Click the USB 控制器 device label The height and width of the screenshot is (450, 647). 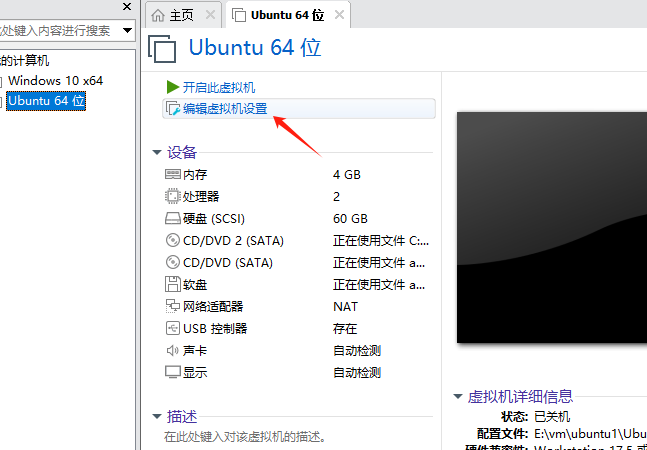pyautogui.click(x=215, y=329)
